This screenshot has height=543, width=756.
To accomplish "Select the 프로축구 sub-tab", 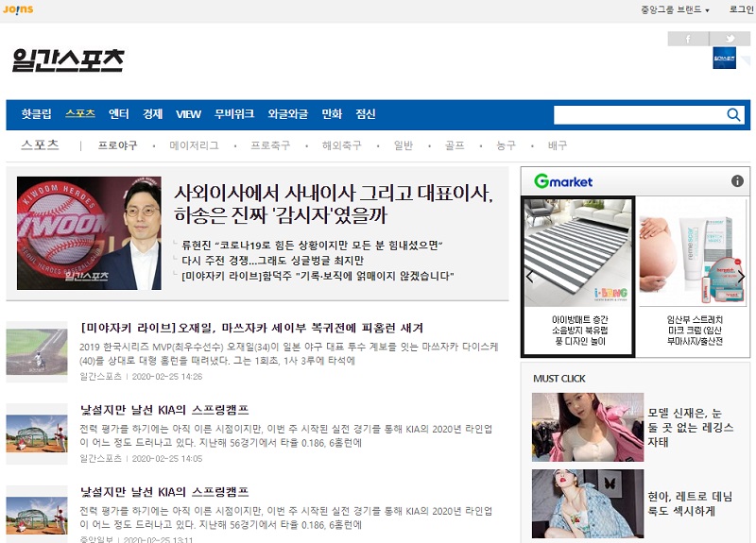I will [x=270, y=145].
